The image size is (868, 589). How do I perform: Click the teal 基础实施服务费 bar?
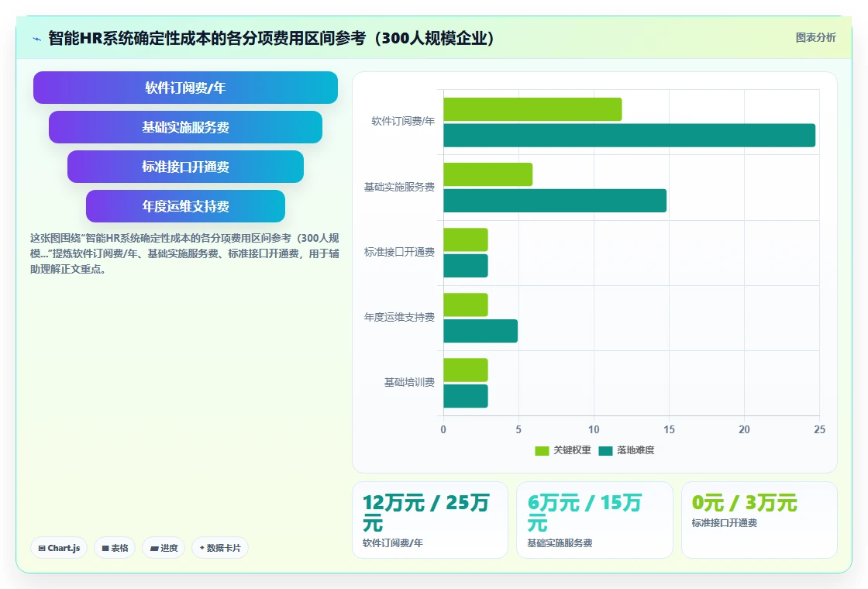555,201
